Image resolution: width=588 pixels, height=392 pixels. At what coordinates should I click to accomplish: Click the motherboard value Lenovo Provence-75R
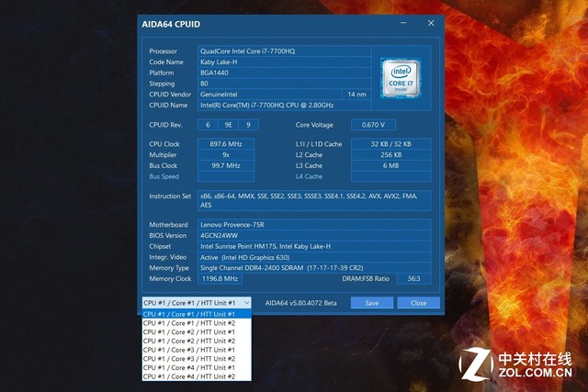(314, 225)
